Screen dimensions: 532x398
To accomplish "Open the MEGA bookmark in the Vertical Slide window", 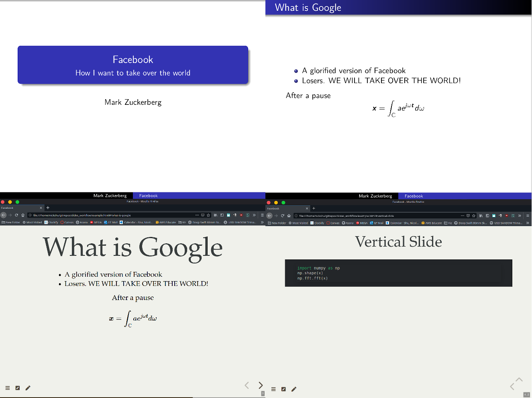I will 362,223.
